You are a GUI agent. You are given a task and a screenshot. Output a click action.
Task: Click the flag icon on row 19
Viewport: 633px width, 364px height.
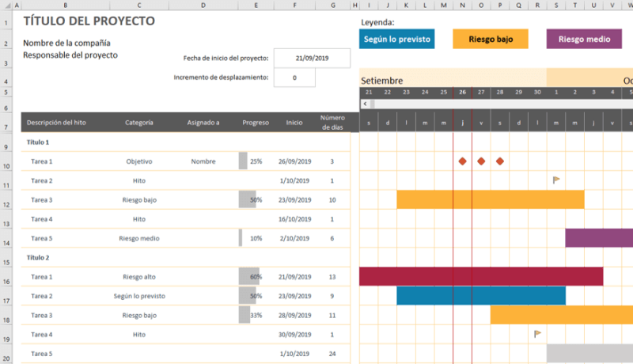538,334
